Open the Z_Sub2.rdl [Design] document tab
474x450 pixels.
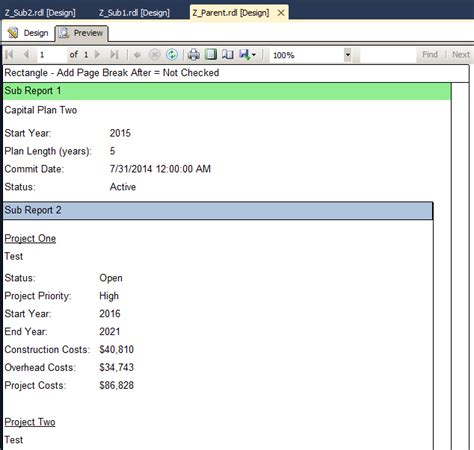40,13
